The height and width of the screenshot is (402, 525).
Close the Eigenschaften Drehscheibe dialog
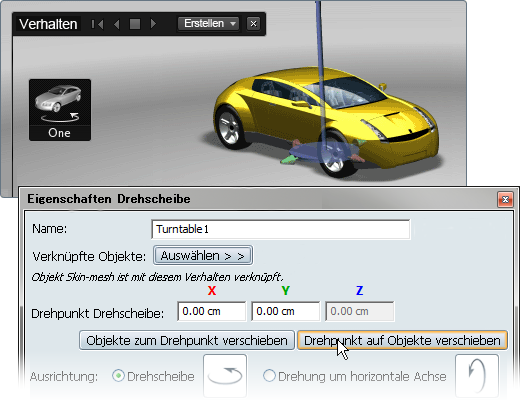click(505, 200)
